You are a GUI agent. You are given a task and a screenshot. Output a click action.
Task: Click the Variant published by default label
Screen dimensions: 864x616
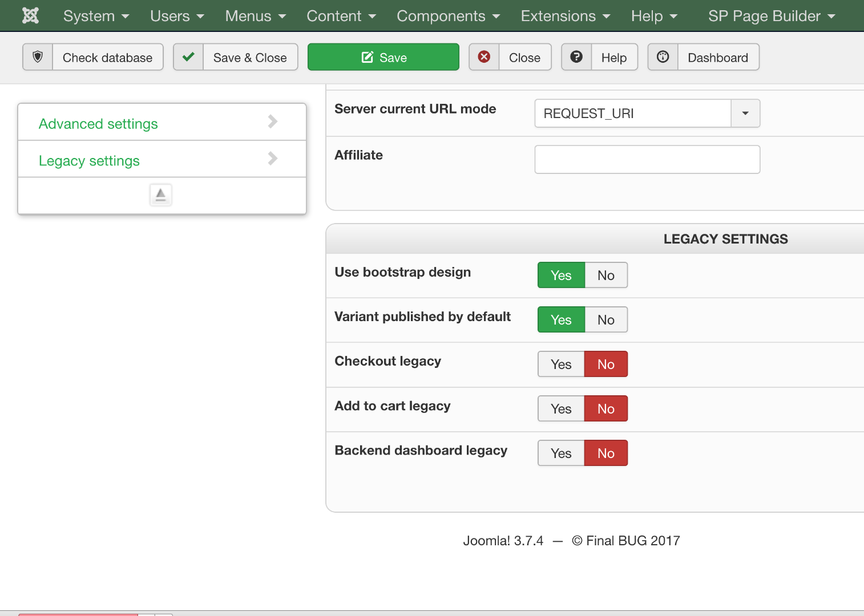[423, 317]
